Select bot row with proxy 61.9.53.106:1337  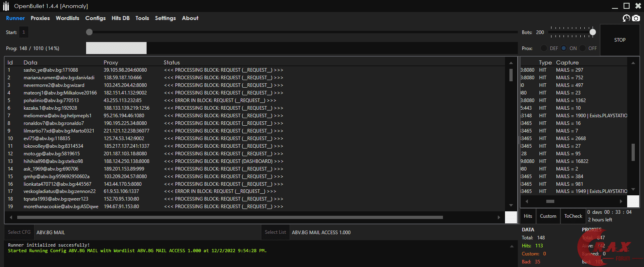255,191
